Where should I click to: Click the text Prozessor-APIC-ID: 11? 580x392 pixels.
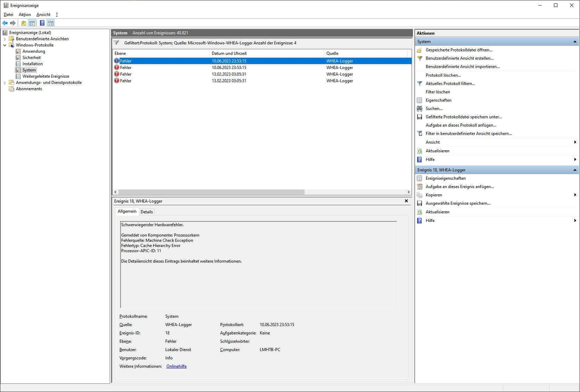point(141,251)
